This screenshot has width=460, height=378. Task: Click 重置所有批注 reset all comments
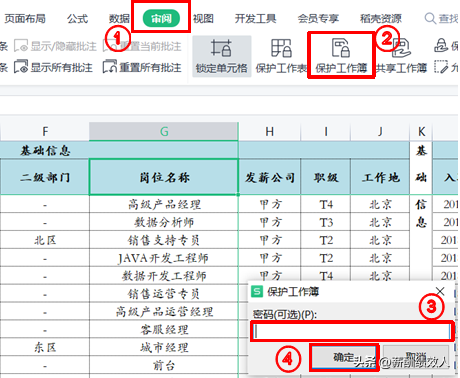pos(142,68)
